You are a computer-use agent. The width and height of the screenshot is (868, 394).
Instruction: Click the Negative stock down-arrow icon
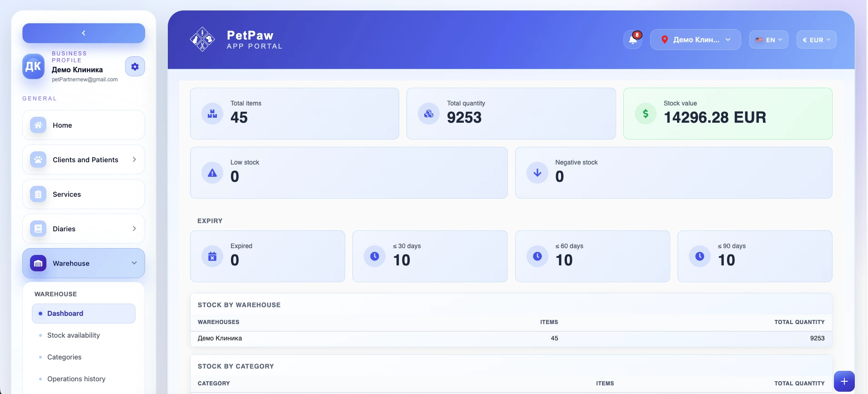537,173
